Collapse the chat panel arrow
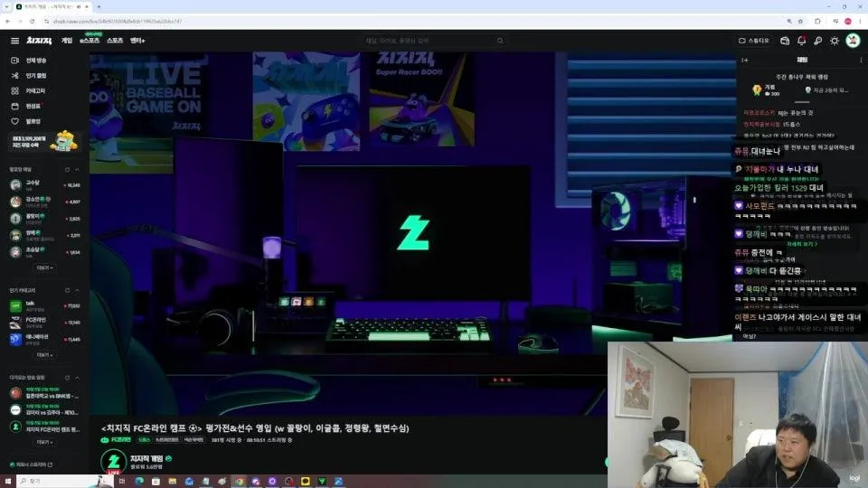Viewport: 868px width, 488px height. tap(744, 60)
